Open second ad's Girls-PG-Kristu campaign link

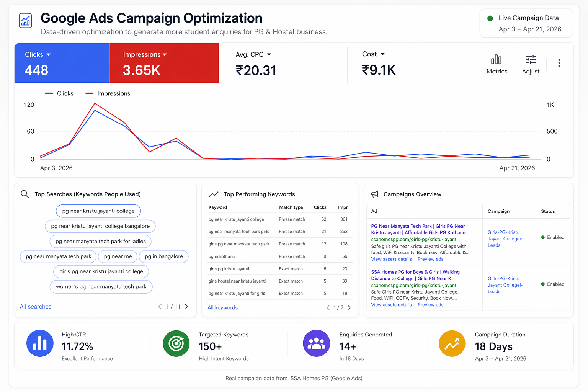click(x=505, y=285)
